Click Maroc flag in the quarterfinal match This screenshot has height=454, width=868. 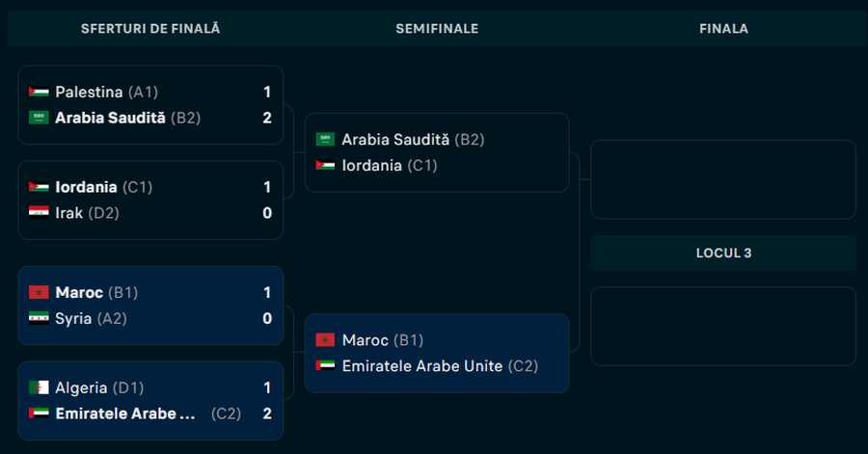coord(39,292)
